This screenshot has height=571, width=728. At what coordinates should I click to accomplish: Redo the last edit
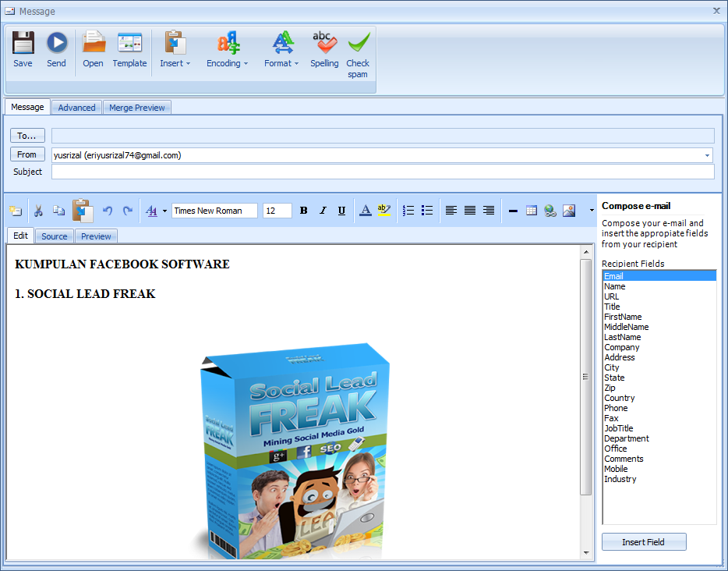(x=128, y=211)
